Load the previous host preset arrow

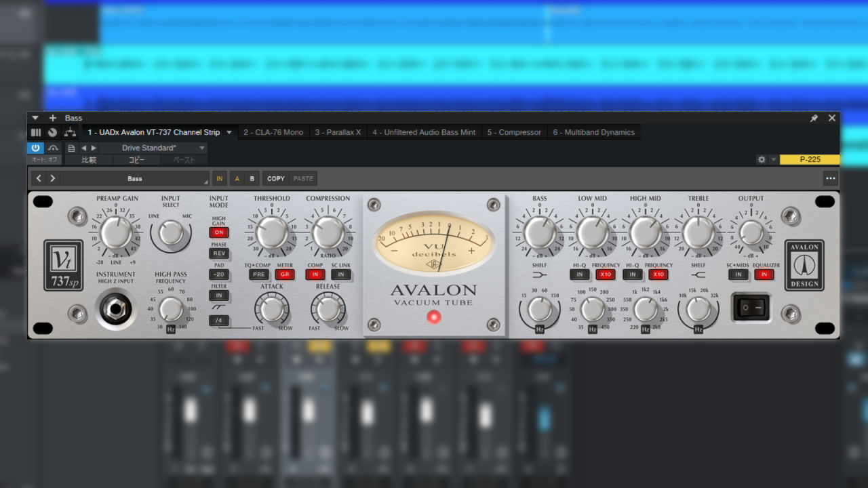tap(84, 148)
